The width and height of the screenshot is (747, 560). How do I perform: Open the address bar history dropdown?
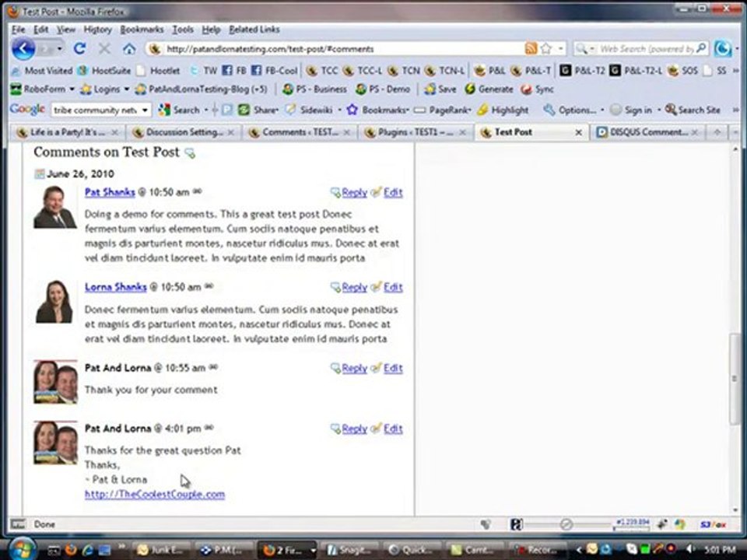pyautogui.click(x=561, y=48)
